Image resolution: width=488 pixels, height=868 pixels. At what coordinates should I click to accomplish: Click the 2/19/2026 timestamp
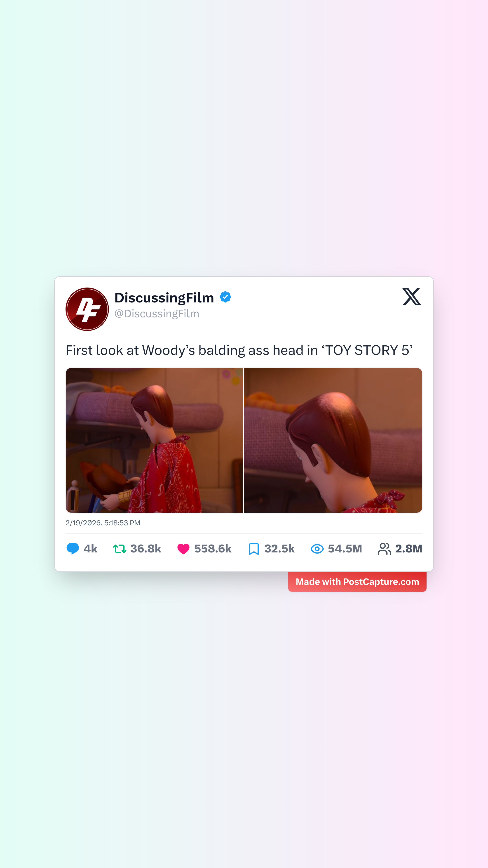click(103, 523)
